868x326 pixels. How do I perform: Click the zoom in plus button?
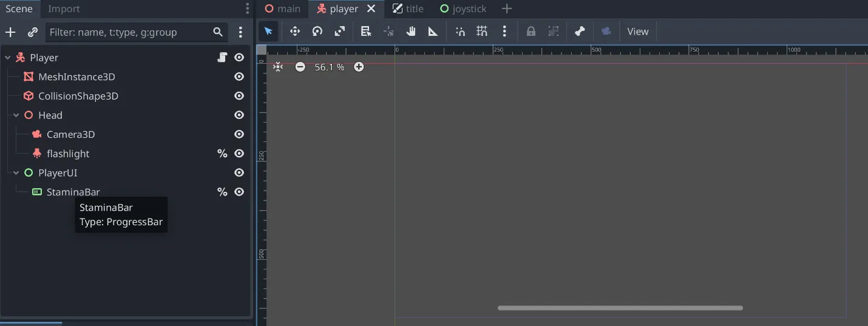coord(359,67)
